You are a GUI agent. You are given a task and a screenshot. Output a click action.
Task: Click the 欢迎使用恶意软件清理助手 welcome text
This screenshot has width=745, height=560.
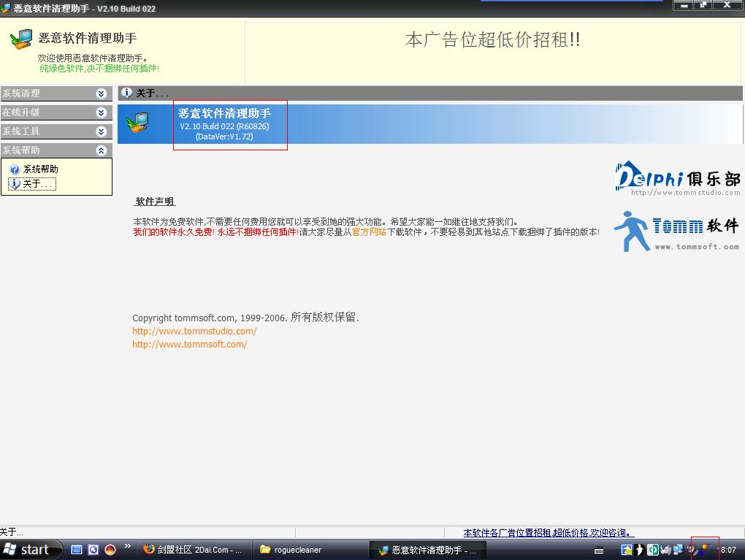pos(93,58)
